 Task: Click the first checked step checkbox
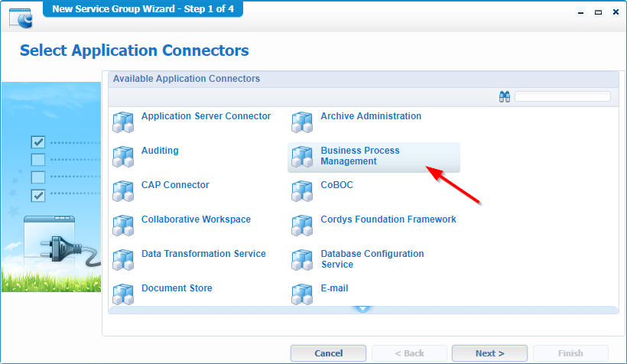pyautogui.click(x=38, y=142)
